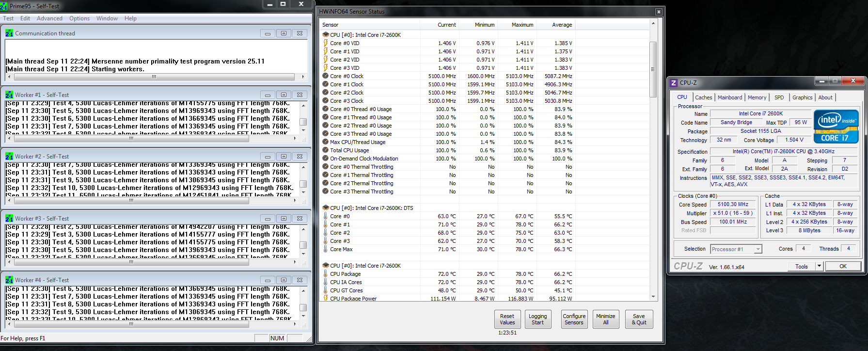Image resolution: width=868 pixels, height=351 pixels.
Task: Click the Logging Start button
Action: point(538,319)
